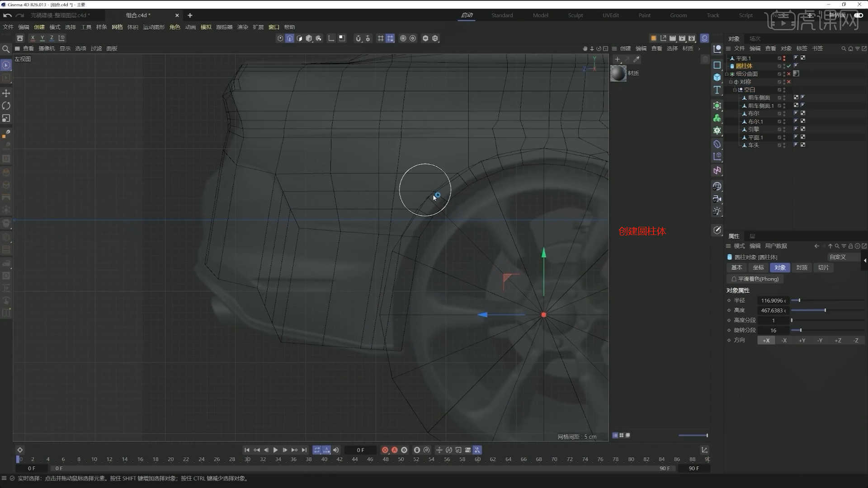Select the Rotate tool in left toolbar
Image resolution: width=868 pixels, height=488 pixels.
(x=6, y=106)
